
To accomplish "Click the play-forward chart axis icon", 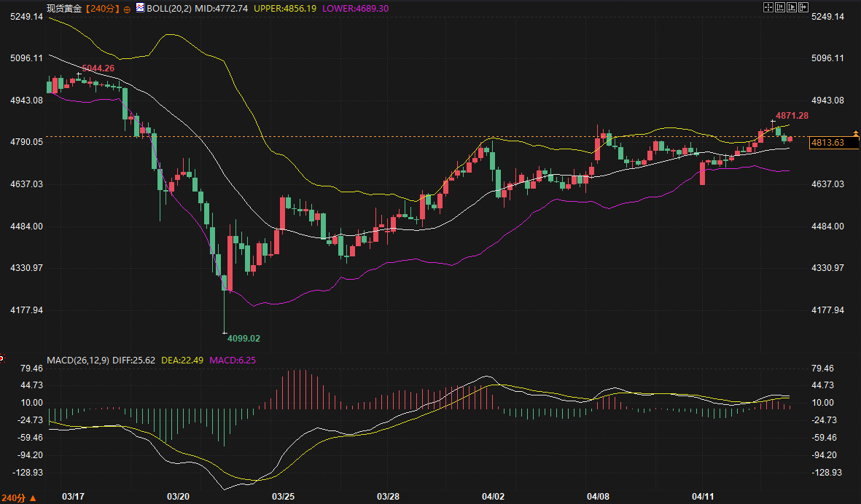I will point(792,7).
